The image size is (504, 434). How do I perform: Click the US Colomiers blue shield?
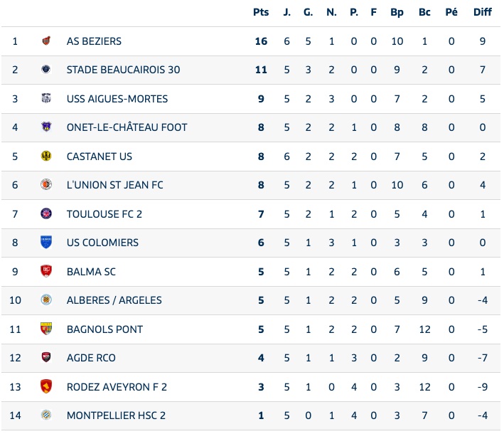click(x=46, y=242)
